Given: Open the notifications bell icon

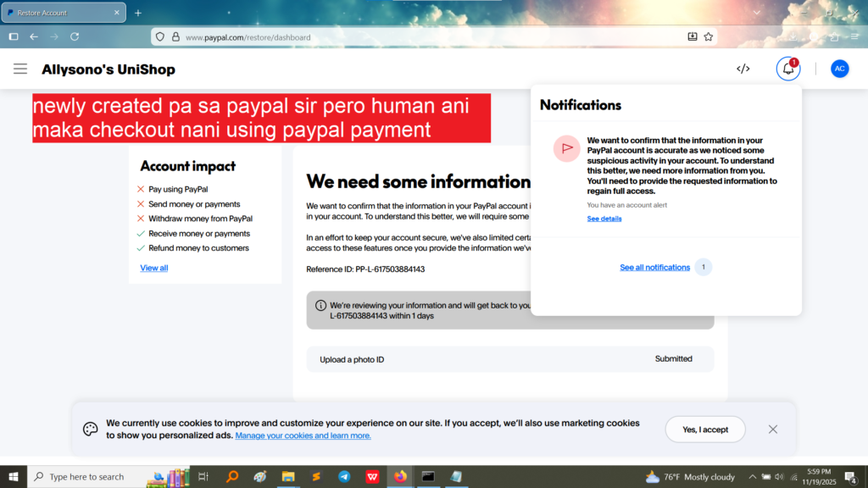Looking at the screenshot, I should (788, 69).
